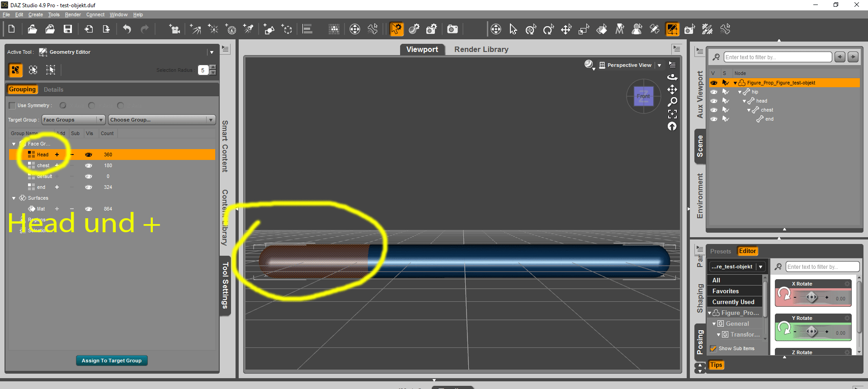Toggle visibility eye for the Head group
Screen dimensions: 868x389
click(x=89, y=155)
